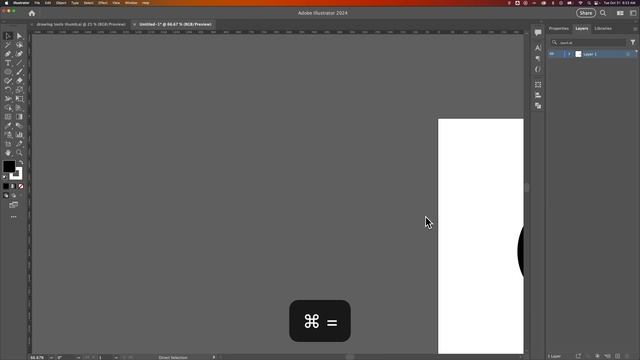Switch to the Layers tab

tap(582, 29)
